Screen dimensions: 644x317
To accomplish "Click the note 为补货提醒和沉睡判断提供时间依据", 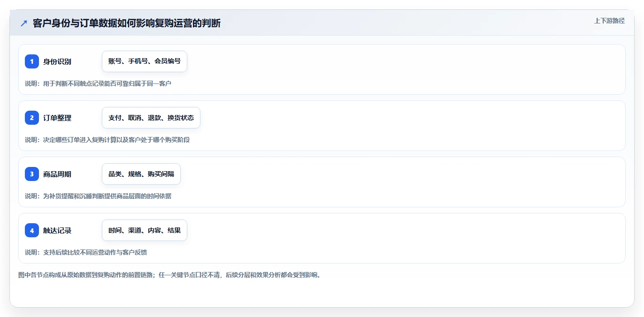I will pyautogui.click(x=98, y=196).
